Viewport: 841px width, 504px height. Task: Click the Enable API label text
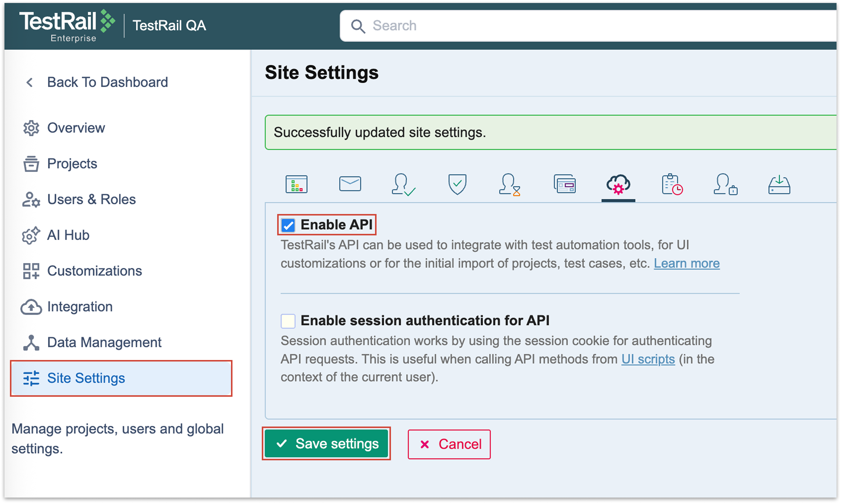point(337,225)
